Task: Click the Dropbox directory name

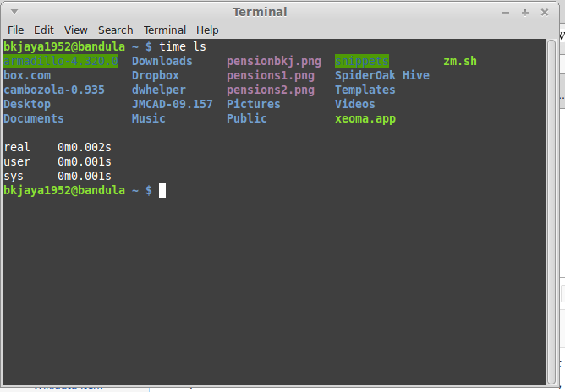Action: click(156, 75)
